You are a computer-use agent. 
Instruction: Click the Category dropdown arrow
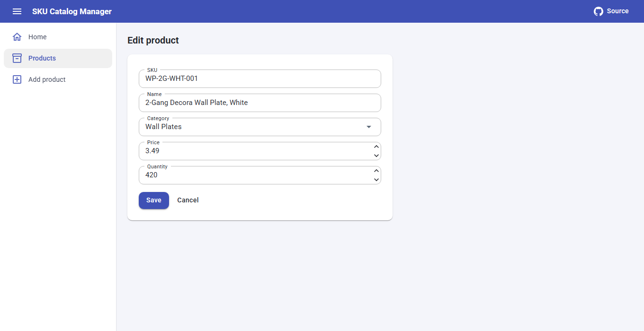[x=369, y=127]
